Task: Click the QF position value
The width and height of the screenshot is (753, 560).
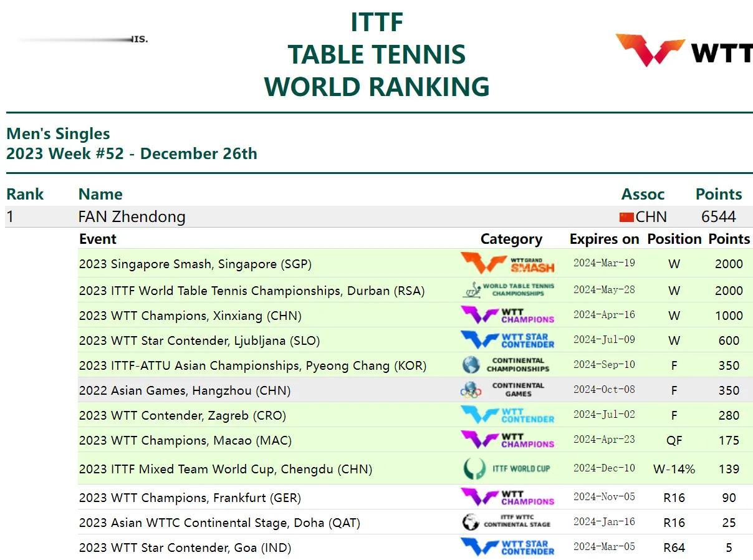Action: pyautogui.click(x=674, y=440)
